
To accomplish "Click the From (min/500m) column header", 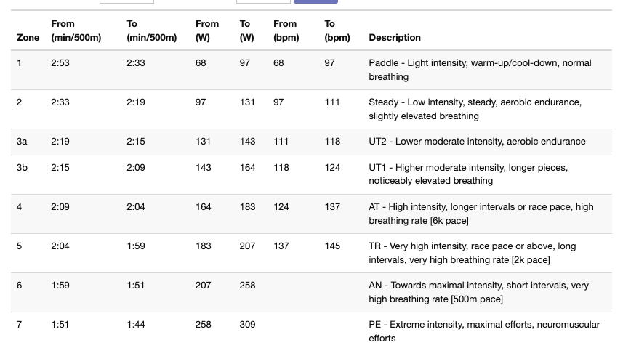I will point(76,31).
